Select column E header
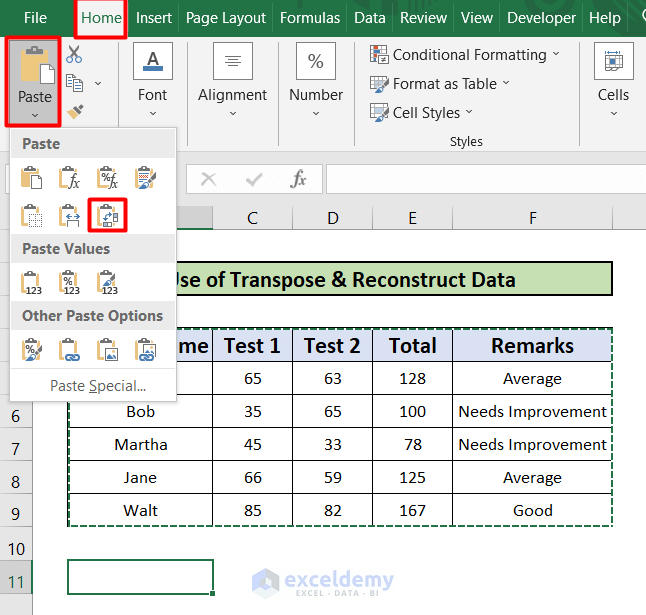Viewport: 646px width, 615px height. click(x=412, y=218)
